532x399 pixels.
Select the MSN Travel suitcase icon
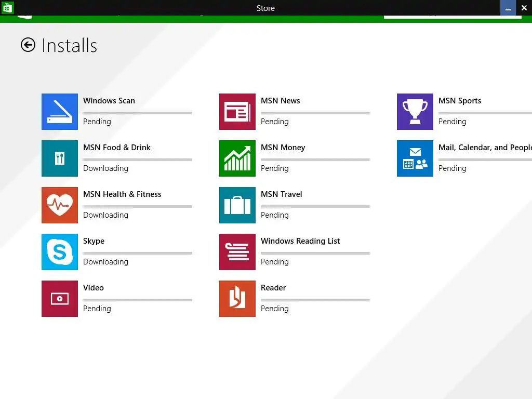(x=237, y=205)
